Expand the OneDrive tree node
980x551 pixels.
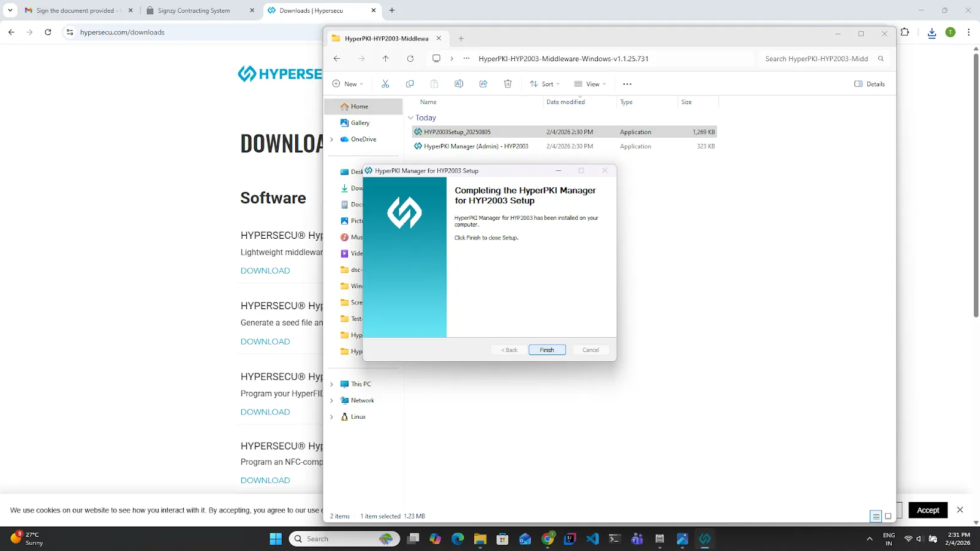[332, 140]
